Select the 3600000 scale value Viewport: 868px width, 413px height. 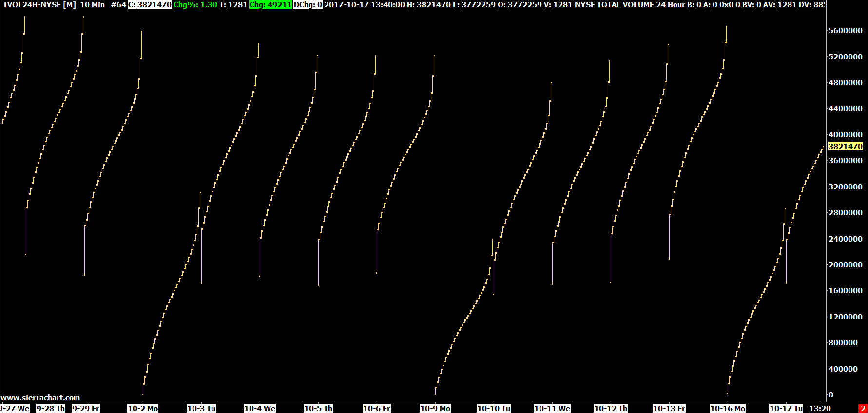click(x=846, y=160)
